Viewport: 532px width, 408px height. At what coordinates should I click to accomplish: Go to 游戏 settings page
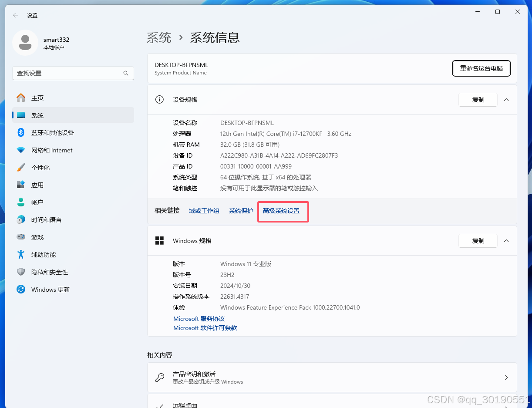coord(73,237)
